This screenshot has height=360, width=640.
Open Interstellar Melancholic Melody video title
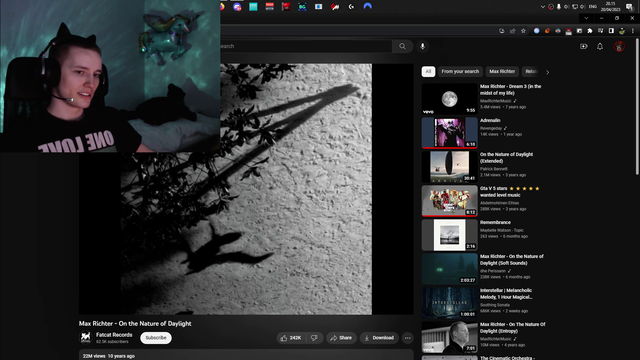tap(506, 294)
